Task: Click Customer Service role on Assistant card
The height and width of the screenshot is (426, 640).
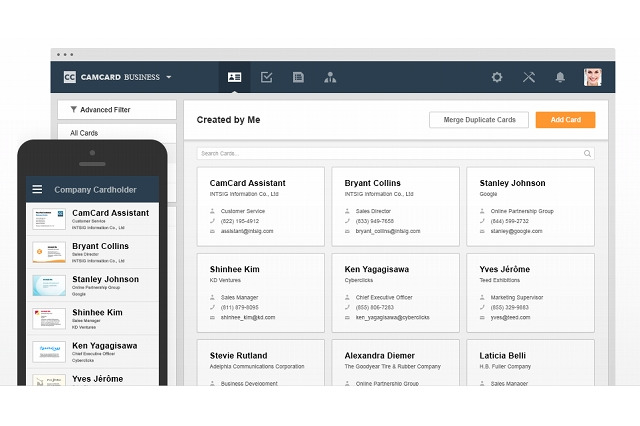Action: [243, 211]
